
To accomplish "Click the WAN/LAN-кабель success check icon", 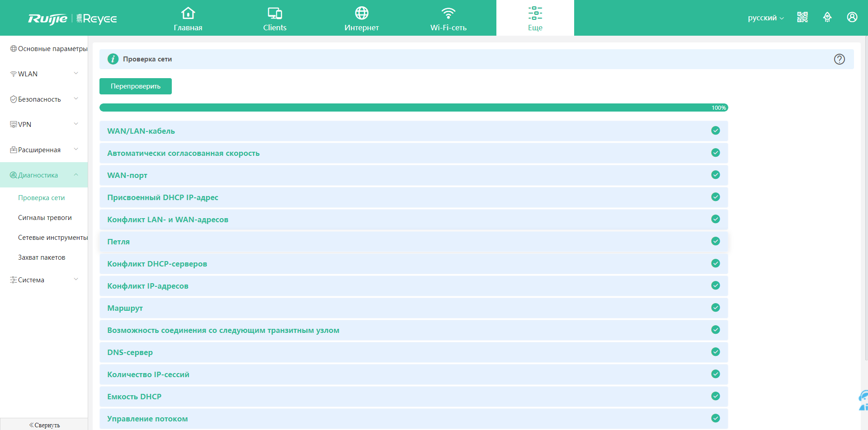I will tap(716, 131).
